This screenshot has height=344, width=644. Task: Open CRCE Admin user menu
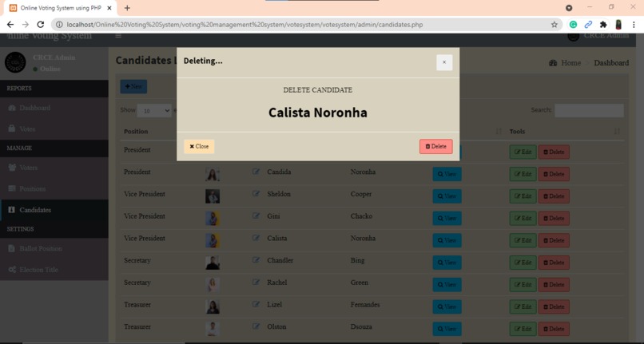[x=598, y=36]
